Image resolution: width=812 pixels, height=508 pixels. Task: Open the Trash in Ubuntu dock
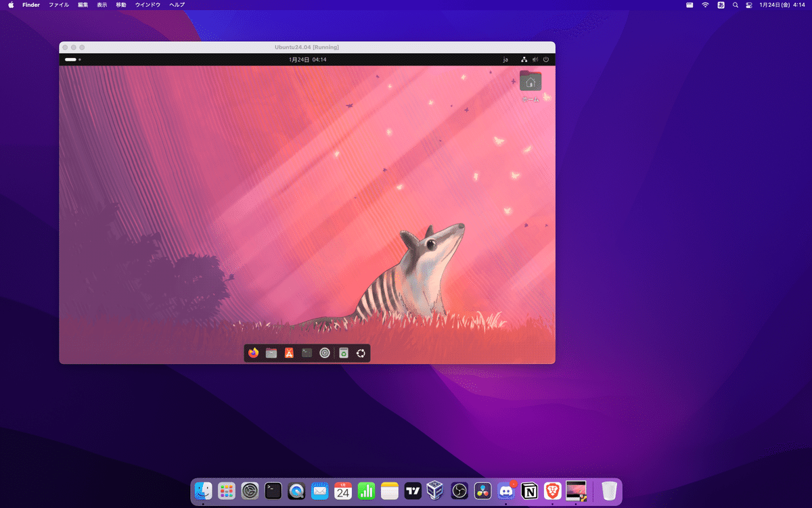click(344, 352)
